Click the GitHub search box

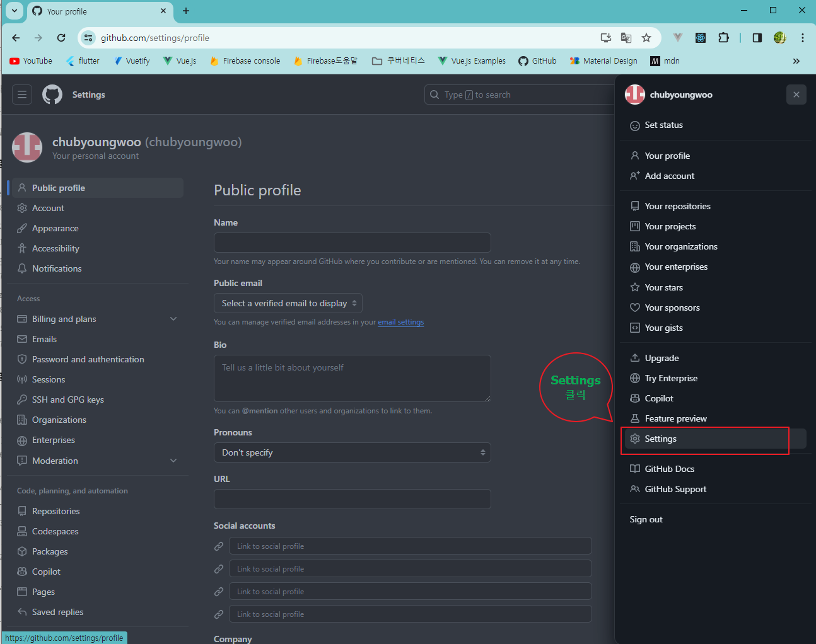coord(520,95)
